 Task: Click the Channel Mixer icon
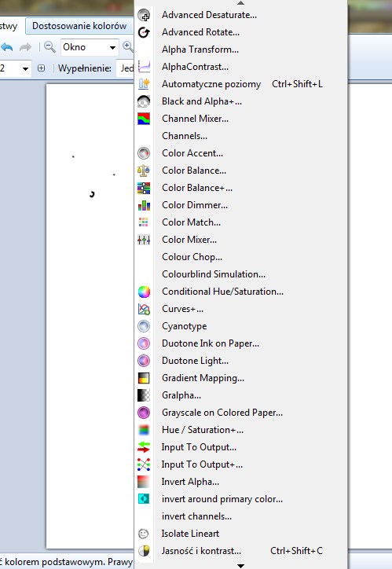pos(144,119)
